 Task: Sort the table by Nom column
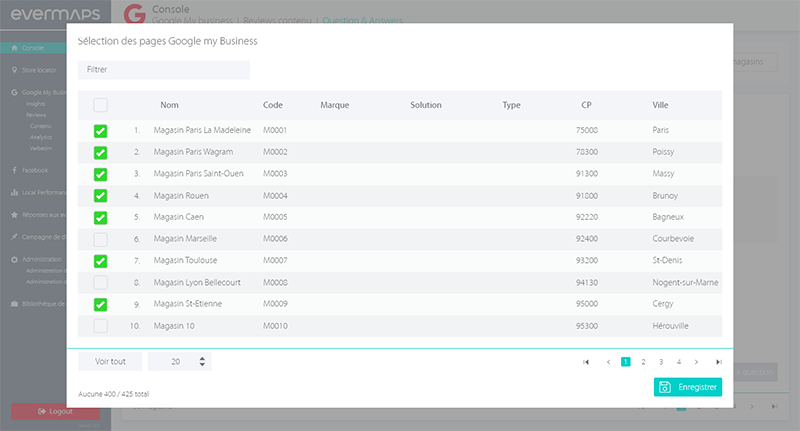(x=169, y=105)
